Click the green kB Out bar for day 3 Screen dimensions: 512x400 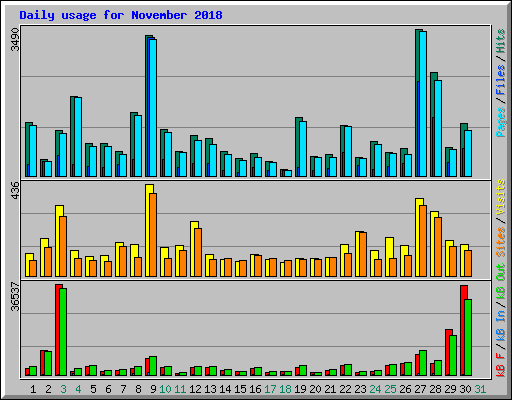[63, 332]
